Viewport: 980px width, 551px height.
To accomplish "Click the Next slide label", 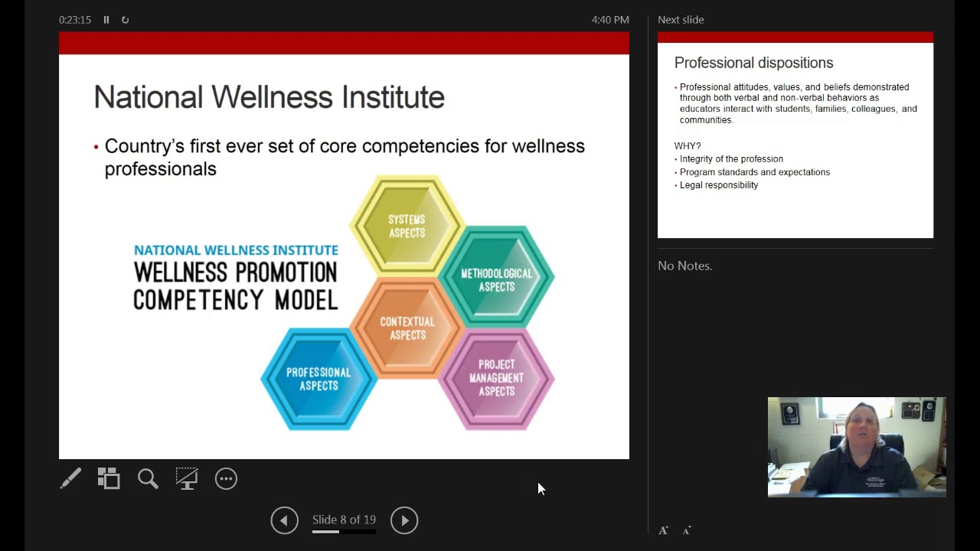I will [681, 20].
